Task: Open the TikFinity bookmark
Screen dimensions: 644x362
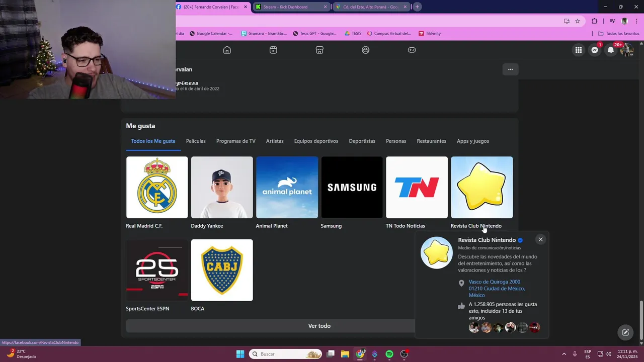Action: coord(430,34)
